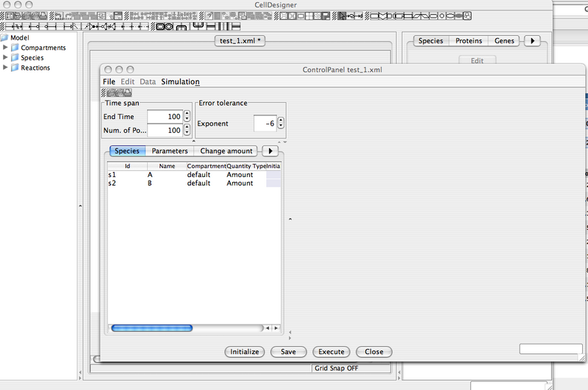Expand the Reactions tree node
Screen dimensions: 588x390
[x=5, y=68]
